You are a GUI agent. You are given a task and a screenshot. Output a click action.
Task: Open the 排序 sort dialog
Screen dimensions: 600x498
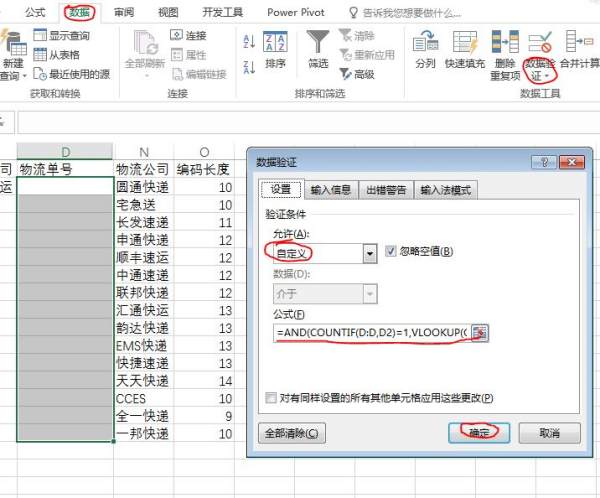point(276,50)
